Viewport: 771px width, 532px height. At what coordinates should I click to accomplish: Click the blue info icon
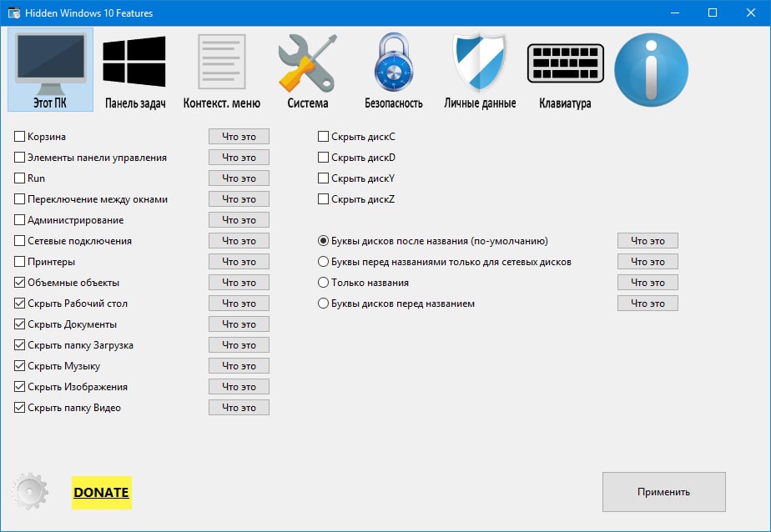(651, 70)
